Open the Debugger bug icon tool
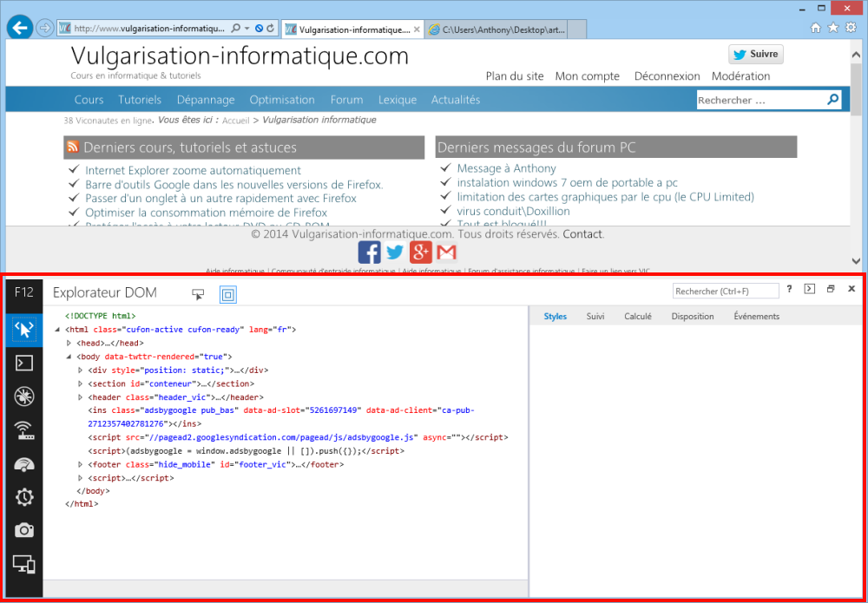Screen dimensions: 868x603 click(23, 397)
